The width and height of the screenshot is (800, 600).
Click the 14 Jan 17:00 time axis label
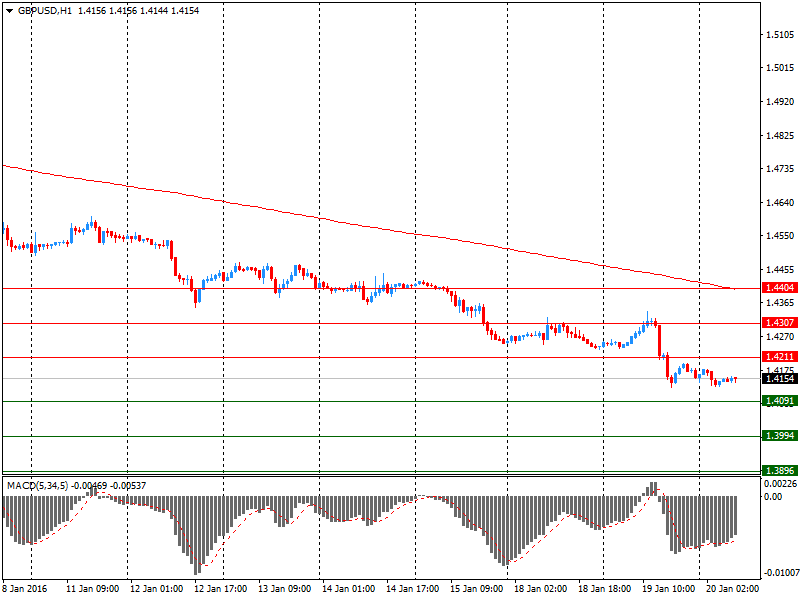click(412, 589)
